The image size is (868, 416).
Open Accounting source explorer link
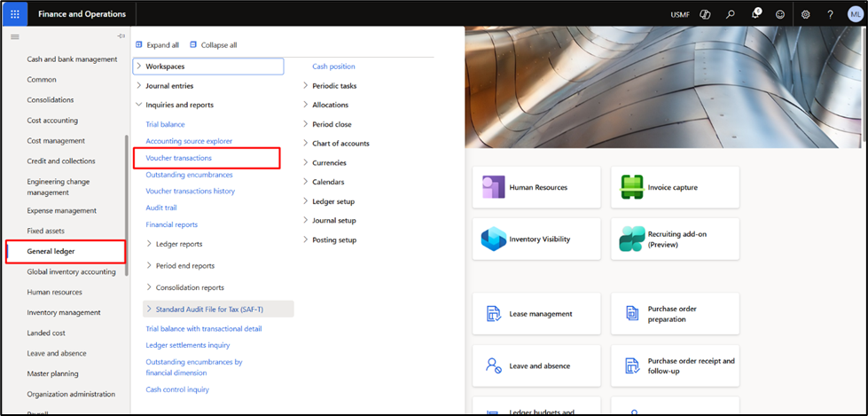[189, 141]
